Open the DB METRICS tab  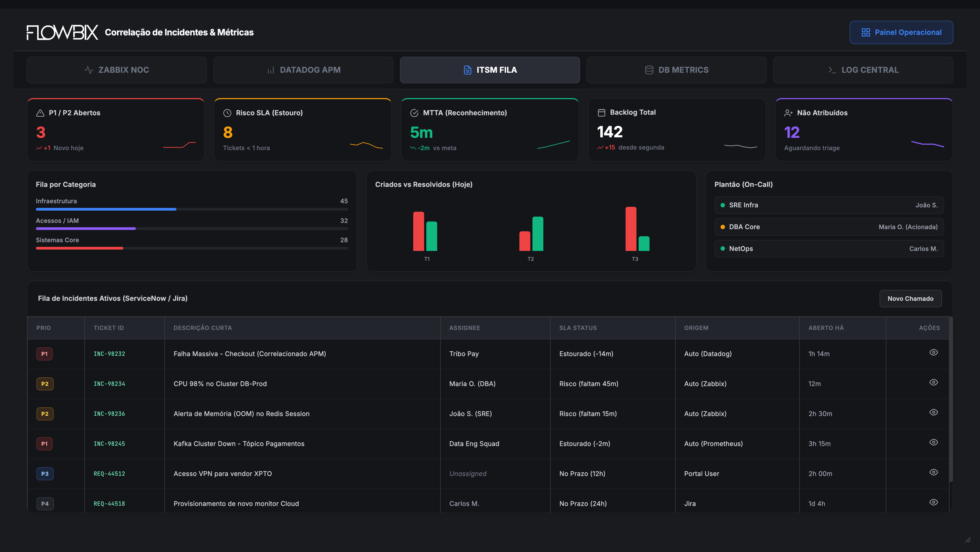click(676, 70)
